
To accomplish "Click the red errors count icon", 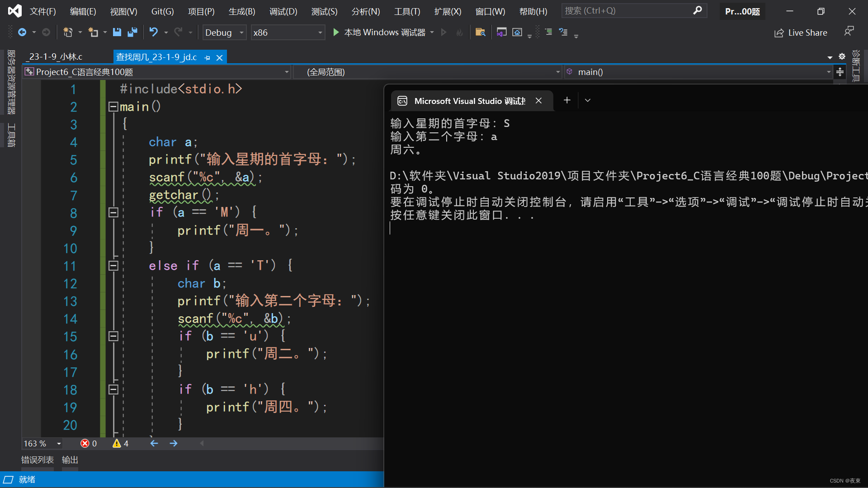I will tap(85, 443).
